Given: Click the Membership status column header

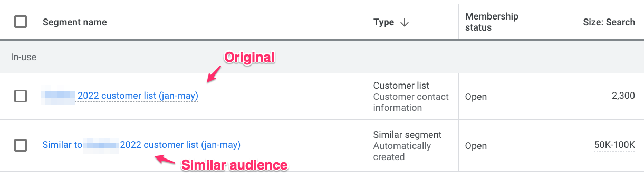Looking at the screenshot, I should pyautogui.click(x=492, y=22).
